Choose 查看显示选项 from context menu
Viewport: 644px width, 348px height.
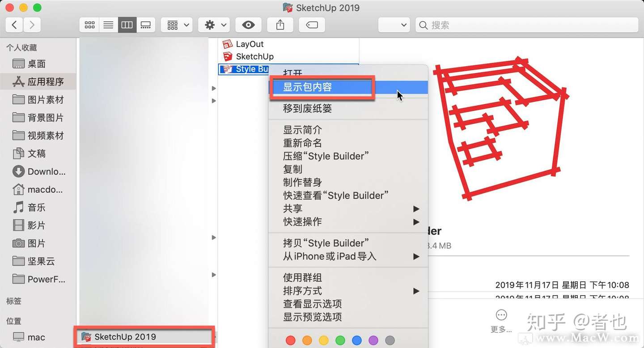[x=348, y=304]
